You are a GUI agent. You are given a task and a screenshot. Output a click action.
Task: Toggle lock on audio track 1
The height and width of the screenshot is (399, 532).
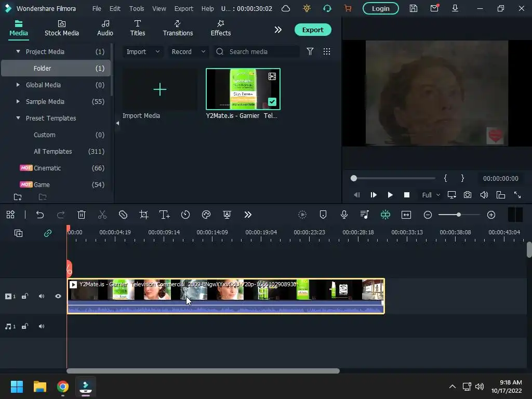tap(25, 327)
